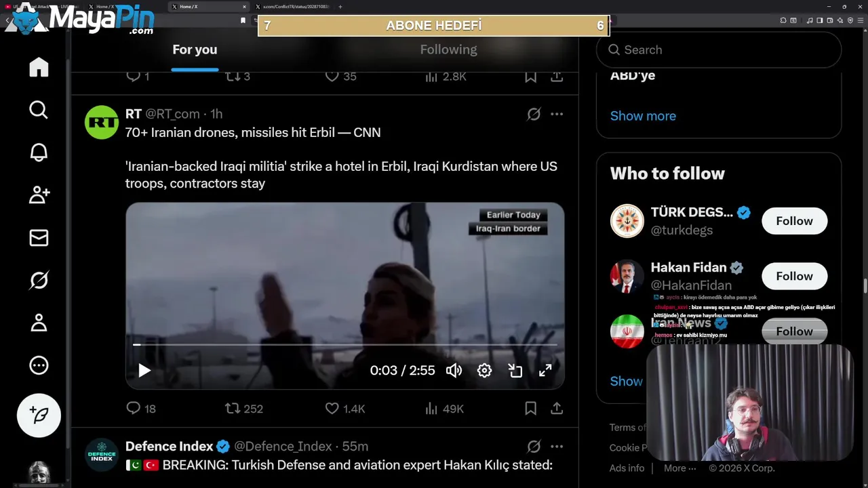Follow Hakan Fidan
Viewport: 868px width, 488px height.
(794, 276)
